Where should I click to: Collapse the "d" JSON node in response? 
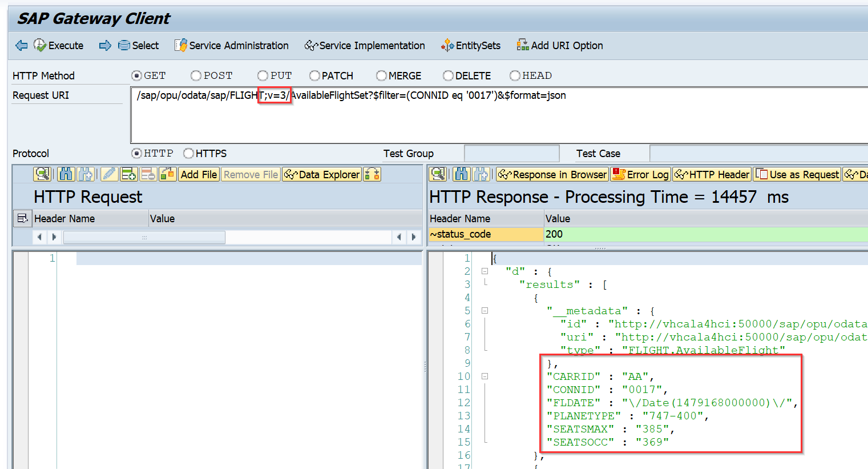click(x=485, y=271)
